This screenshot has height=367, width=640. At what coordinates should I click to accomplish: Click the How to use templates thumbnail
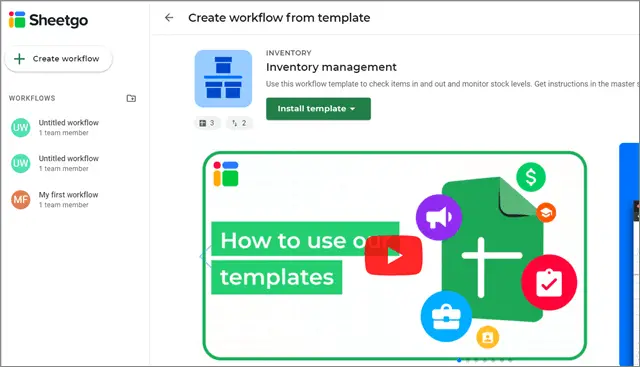(395, 256)
